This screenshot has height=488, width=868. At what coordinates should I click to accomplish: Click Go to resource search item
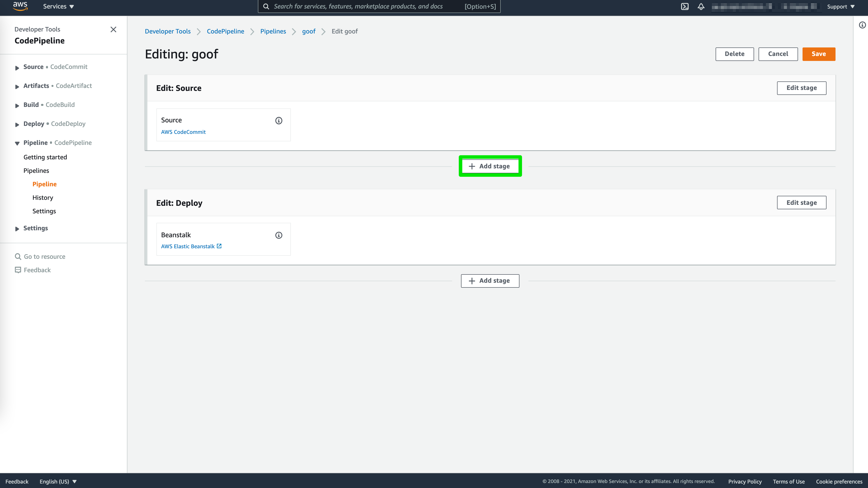click(44, 257)
